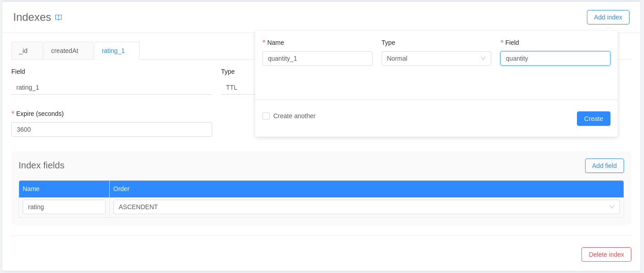Click the Field input containing quantity
Image resolution: width=644 pixels, height=273 pixels.
coord(555,58)
